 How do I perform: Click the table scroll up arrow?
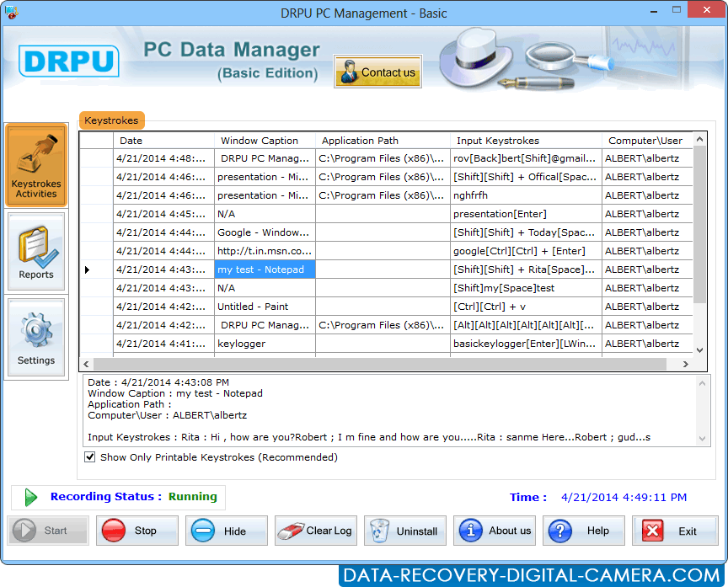click(699, 139)
